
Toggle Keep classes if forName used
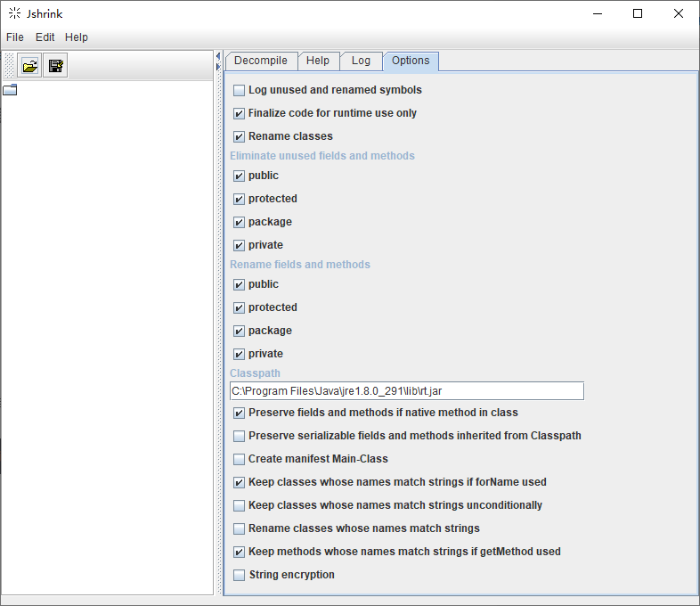(240, 483)
